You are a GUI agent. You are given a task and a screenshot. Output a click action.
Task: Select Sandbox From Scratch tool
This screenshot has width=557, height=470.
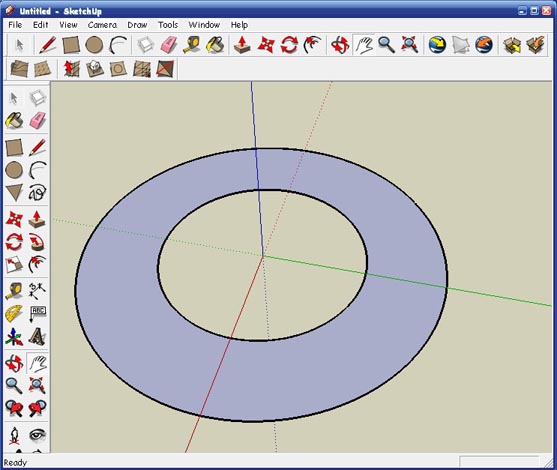pos(43,69)
